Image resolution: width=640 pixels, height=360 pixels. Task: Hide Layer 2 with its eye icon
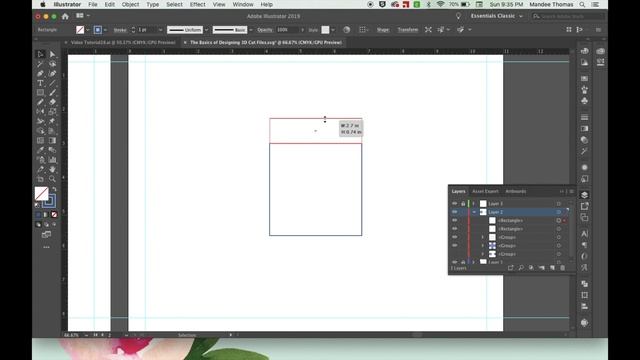(454, 212)
